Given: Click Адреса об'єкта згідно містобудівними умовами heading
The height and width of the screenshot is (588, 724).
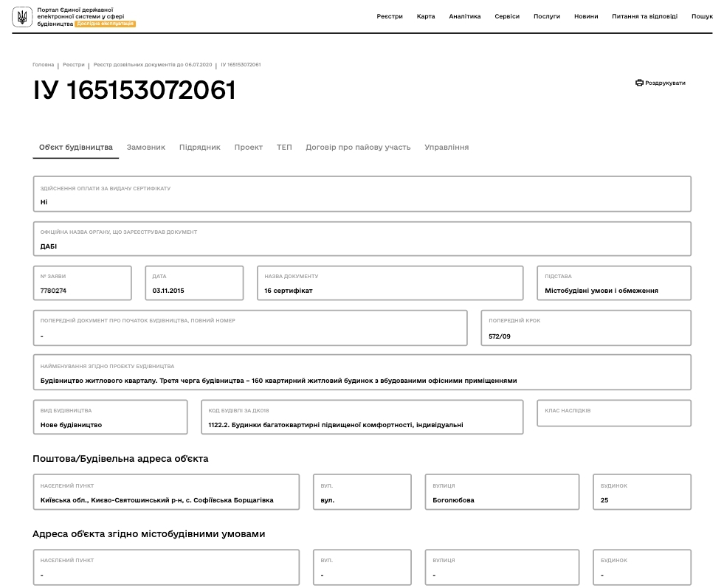Looking at the screenshot, I should (148, 534).
